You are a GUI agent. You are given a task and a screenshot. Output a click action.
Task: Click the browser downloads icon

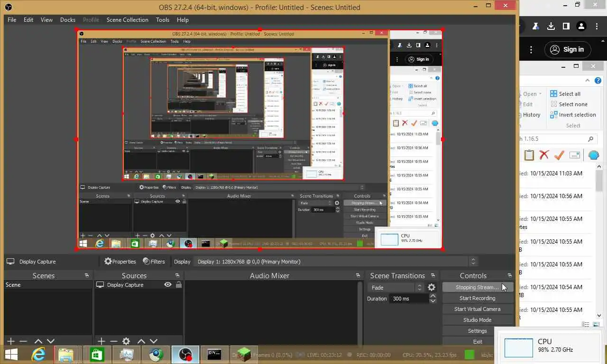pos(551,26)
